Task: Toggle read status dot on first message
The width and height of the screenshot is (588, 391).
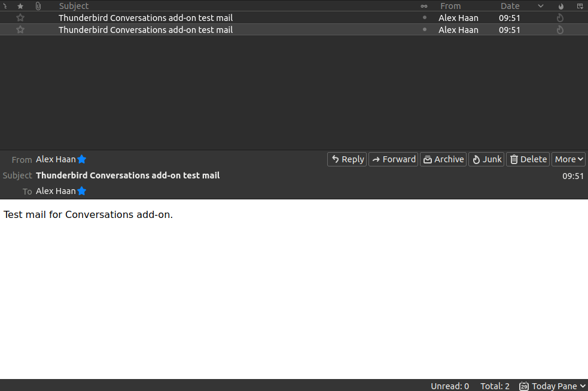Action: (424, 17)
